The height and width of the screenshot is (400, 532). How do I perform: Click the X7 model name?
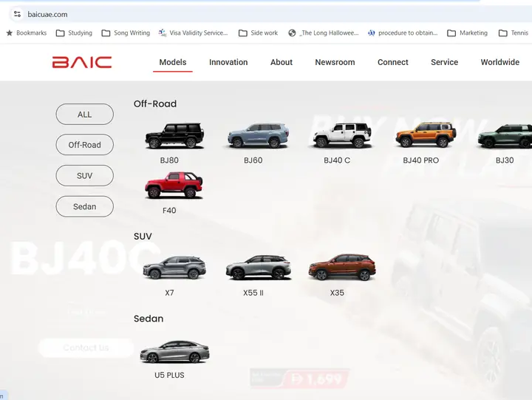click(x=169, y=293)
